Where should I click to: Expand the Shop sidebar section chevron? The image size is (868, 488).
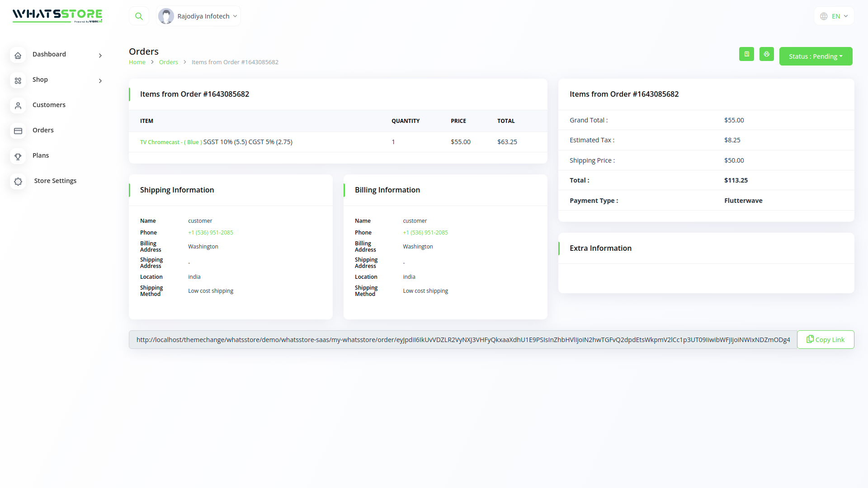point(100,81)
